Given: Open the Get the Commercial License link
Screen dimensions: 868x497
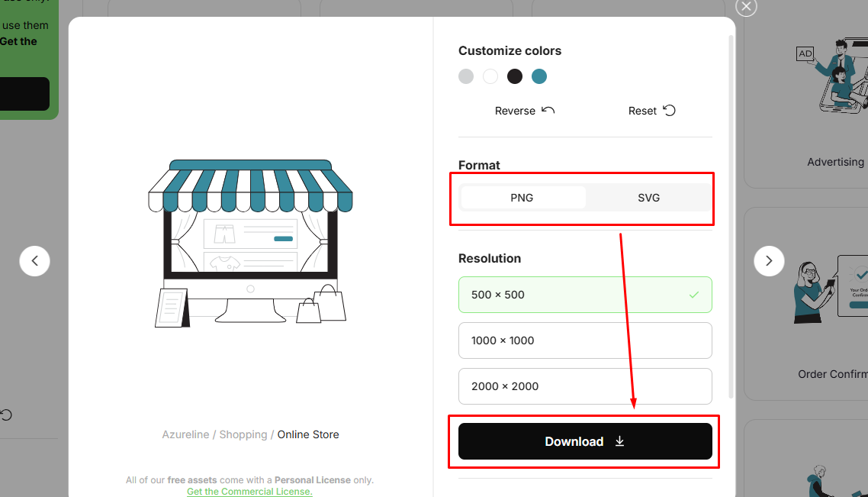Looking at the screenshot, I should [249, 491].
